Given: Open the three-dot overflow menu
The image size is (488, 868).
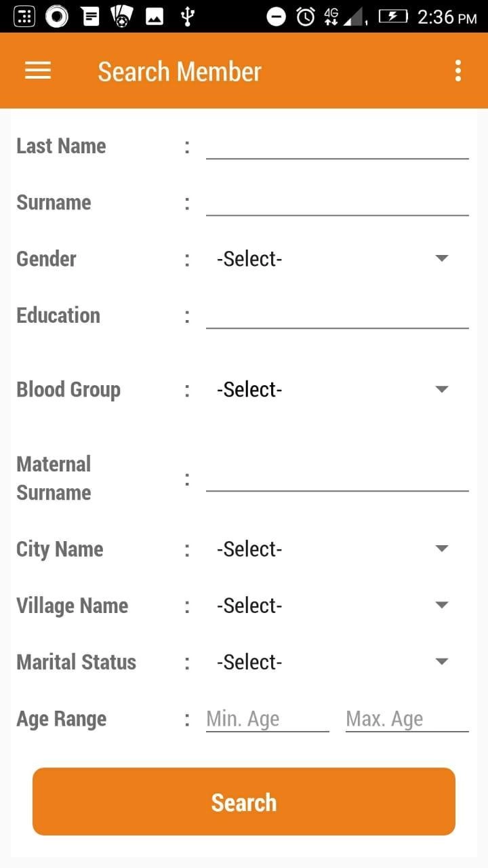Looking at the screenshot, I should point(458,71).
